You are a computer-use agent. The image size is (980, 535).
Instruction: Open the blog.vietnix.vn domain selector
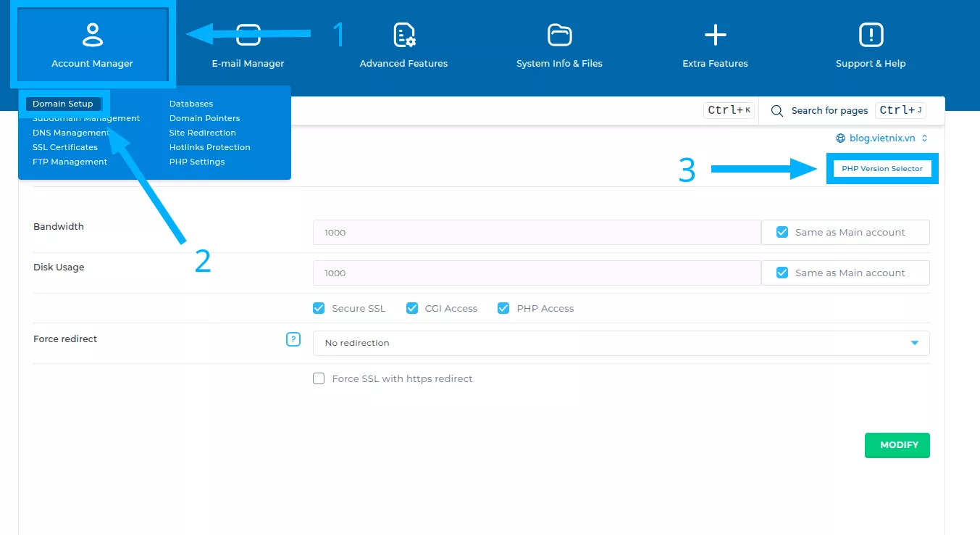pyautogui.click(x=882, y=138)
